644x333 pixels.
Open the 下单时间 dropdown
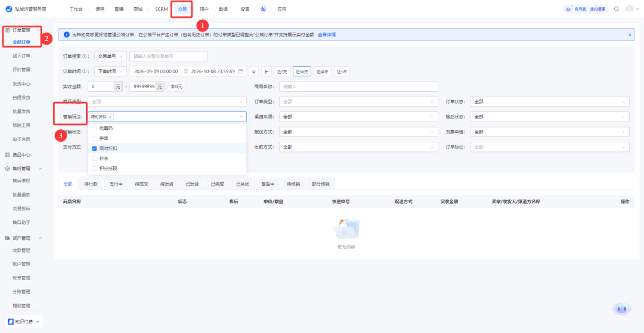coord(110,71)
